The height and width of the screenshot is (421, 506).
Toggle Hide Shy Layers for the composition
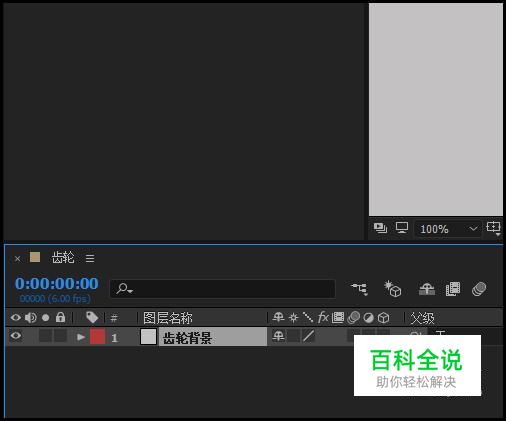427,289
